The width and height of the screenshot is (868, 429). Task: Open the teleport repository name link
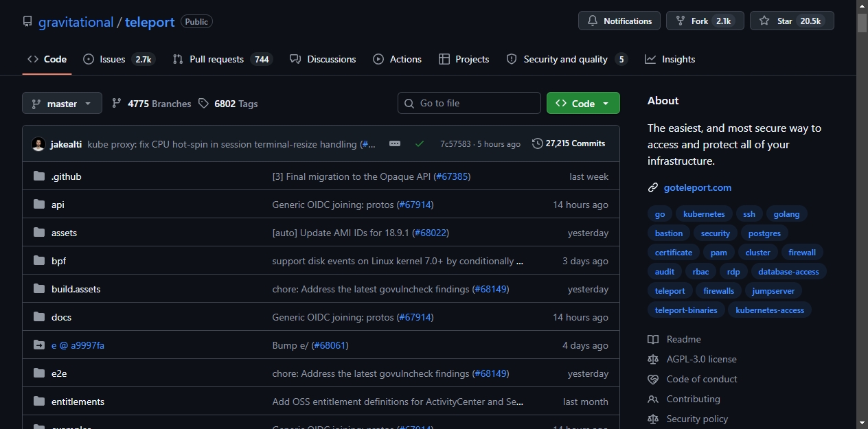tap(150, 22)
